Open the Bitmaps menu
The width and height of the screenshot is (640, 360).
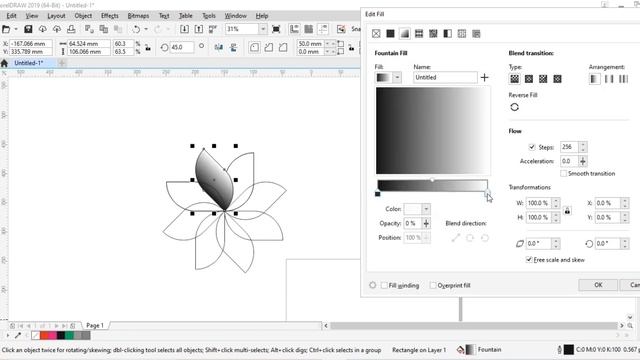[x=138, y=16]
